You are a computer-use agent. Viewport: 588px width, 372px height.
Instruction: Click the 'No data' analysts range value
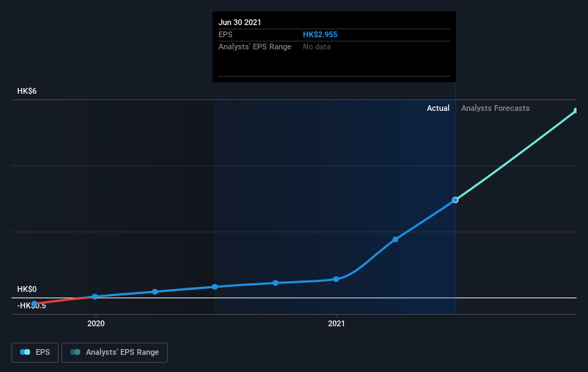click(317, 46)
